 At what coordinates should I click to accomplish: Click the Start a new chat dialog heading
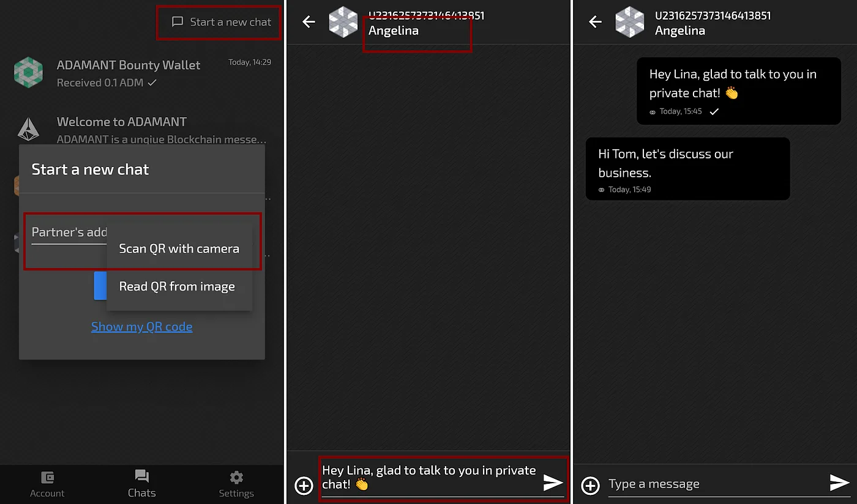point(91,169)
